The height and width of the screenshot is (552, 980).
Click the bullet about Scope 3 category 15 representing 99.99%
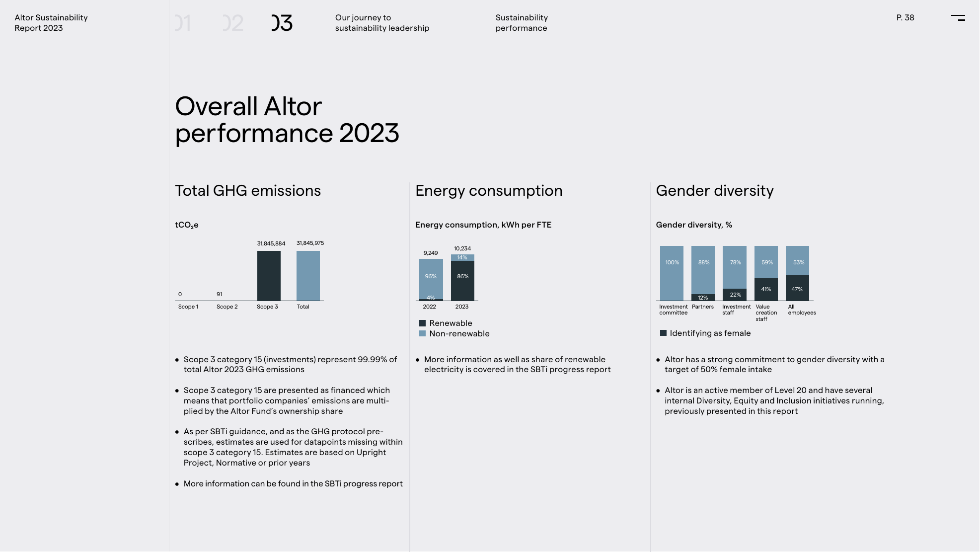290,364
